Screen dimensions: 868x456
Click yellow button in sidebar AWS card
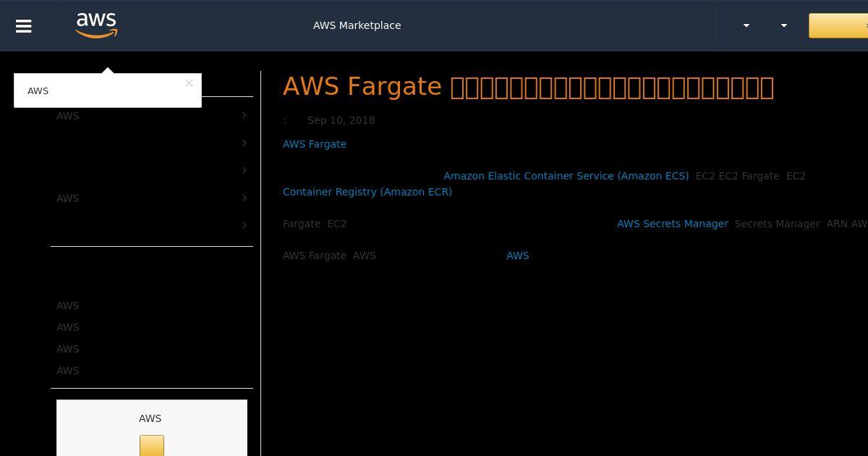[152, 446]
